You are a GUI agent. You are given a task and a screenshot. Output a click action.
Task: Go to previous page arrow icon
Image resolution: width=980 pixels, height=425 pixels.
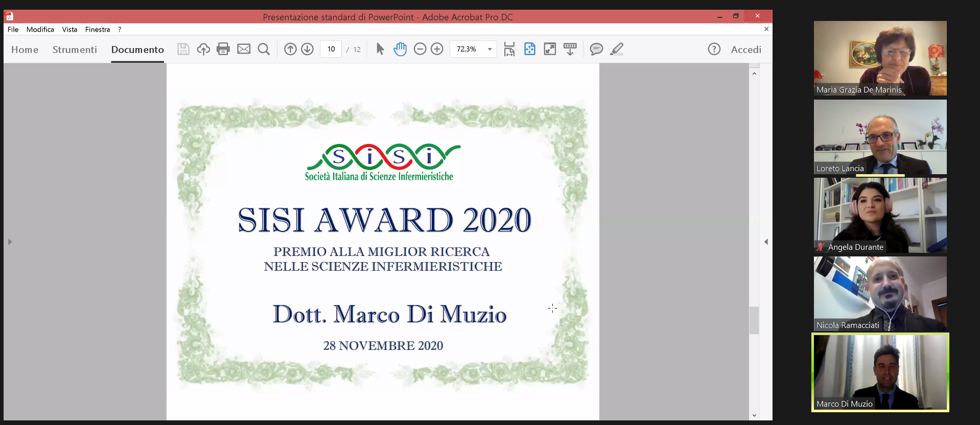tap(290, 49)
